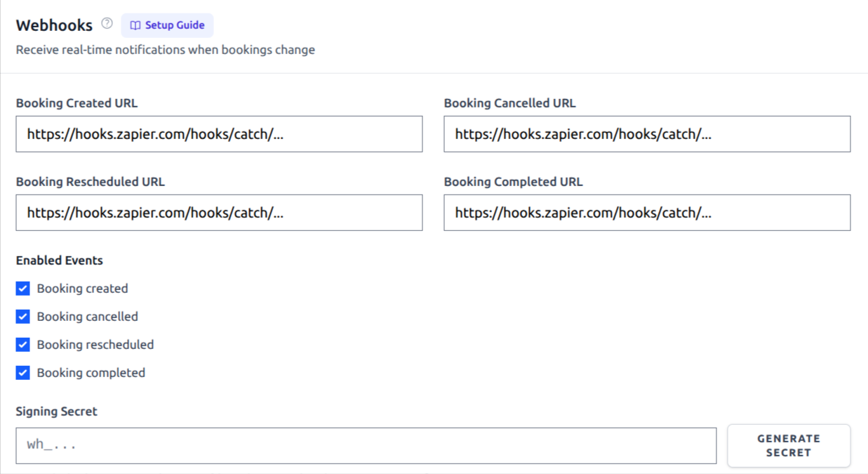Viewport: 868px width, 474px height.
Task: Uncheck the Booking cancelled checkbox
Action: pyautogui.click(x=23, y=317)
